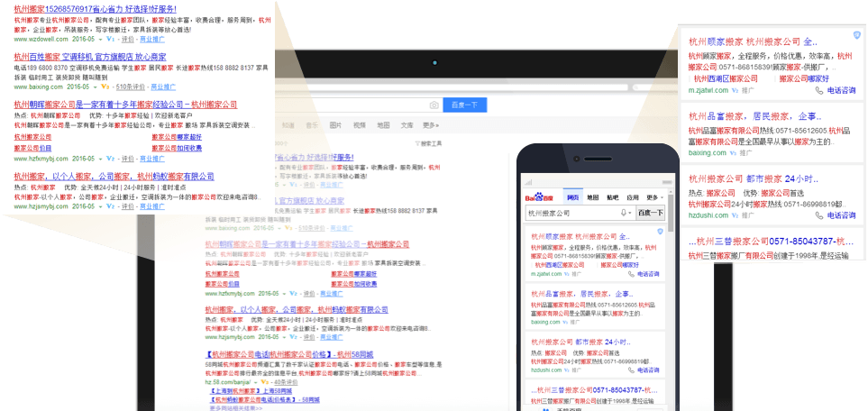This screenshot has width=868, height=411.
Task: Expand arrow after www.hzjsmybj.com 2016-05 in enlarged left panel
Action: 100,206
